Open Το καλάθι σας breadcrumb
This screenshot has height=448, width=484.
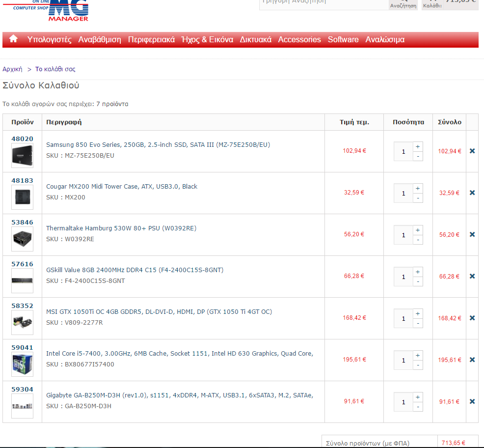coord(55,69)
